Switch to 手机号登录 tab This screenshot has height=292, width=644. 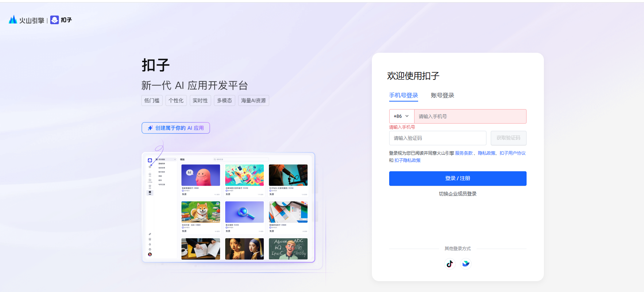[x=403, y=95]
